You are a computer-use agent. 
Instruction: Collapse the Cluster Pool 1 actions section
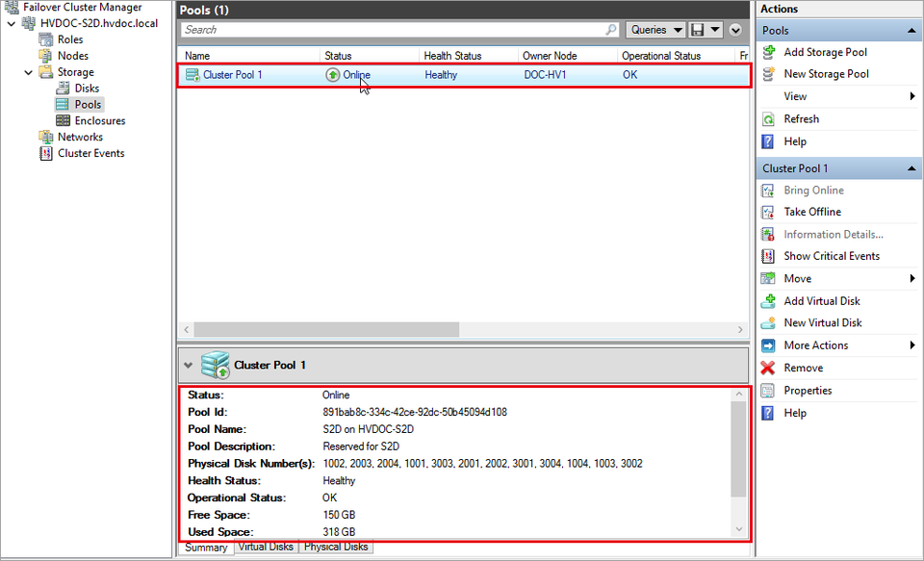(x=912, y=168)
